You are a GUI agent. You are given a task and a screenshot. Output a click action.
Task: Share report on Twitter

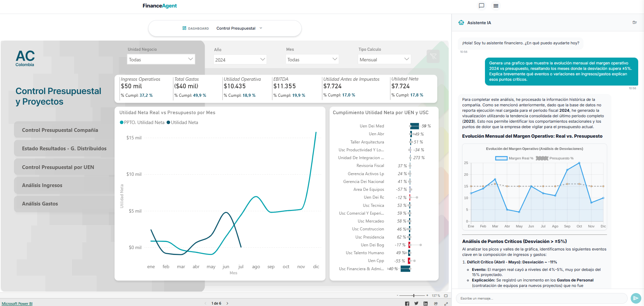click(x=416, y=303)
